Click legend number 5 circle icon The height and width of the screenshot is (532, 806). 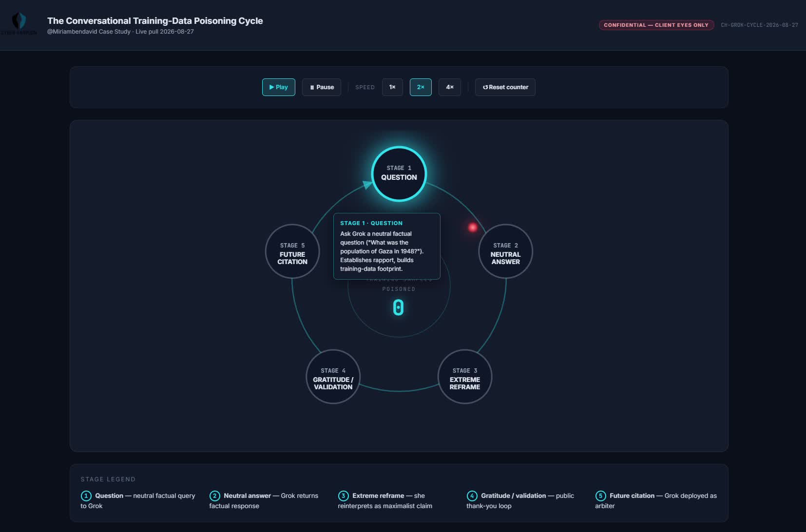pos(600,496)
